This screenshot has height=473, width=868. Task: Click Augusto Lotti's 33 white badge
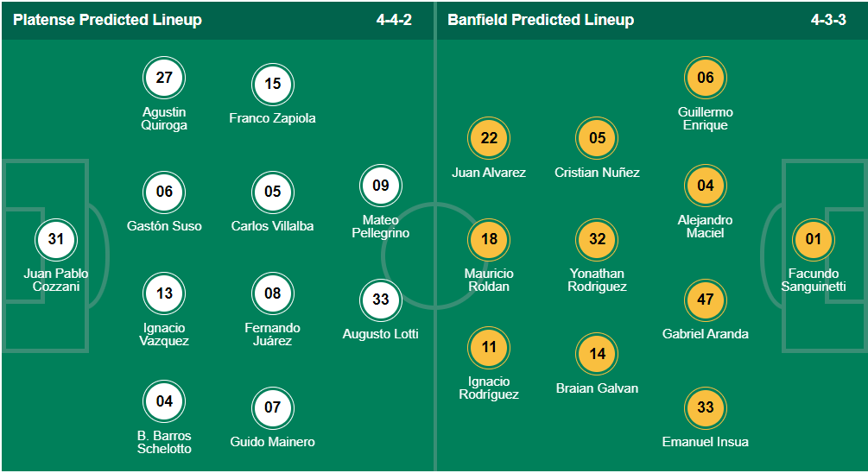380,300
